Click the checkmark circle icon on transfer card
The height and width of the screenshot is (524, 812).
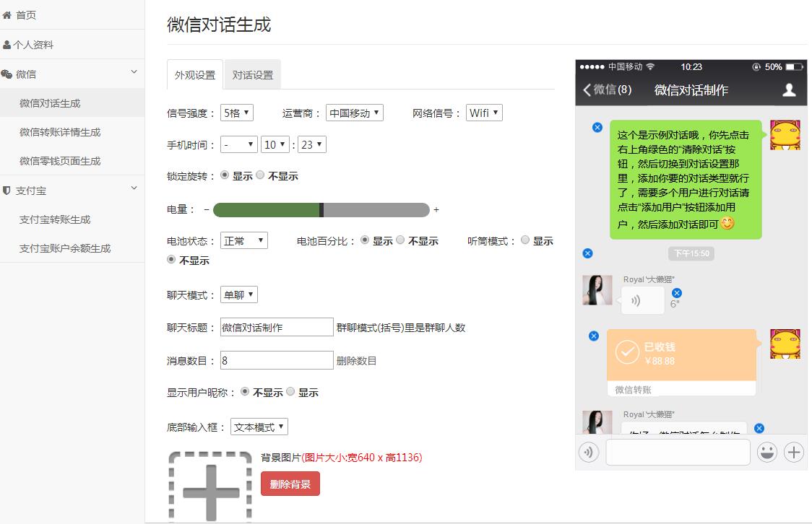pyautogui.click(x=627, y=352)
